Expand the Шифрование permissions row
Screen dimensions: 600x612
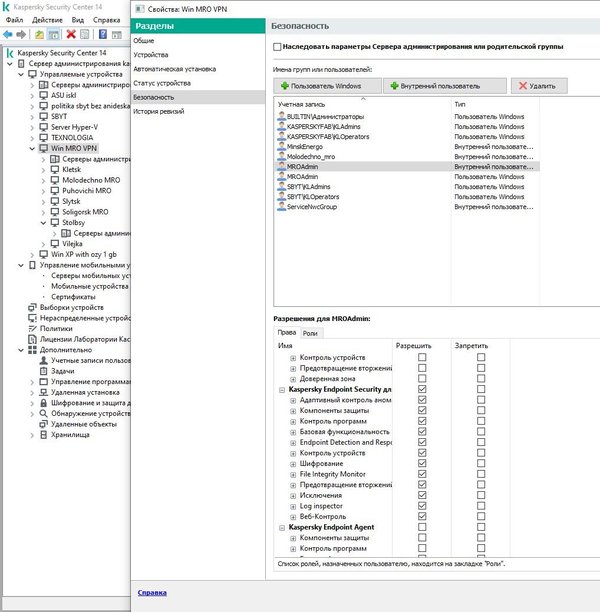tap(293, 464)
